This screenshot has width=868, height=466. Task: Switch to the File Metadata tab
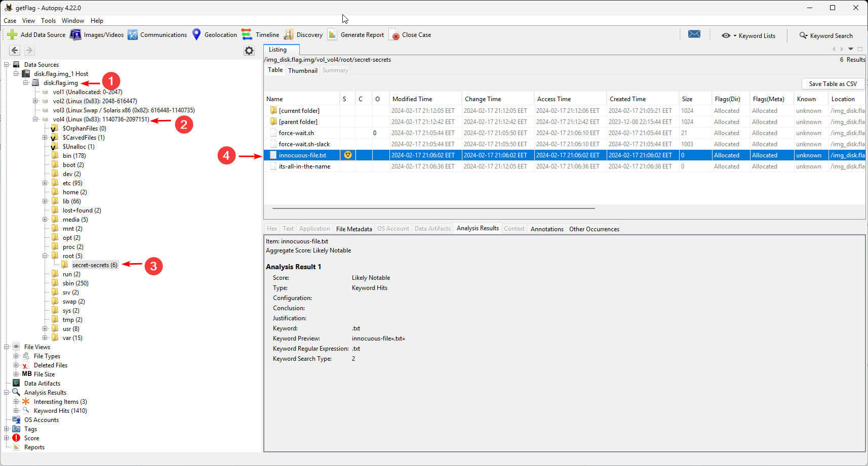[x=353, y=229]
